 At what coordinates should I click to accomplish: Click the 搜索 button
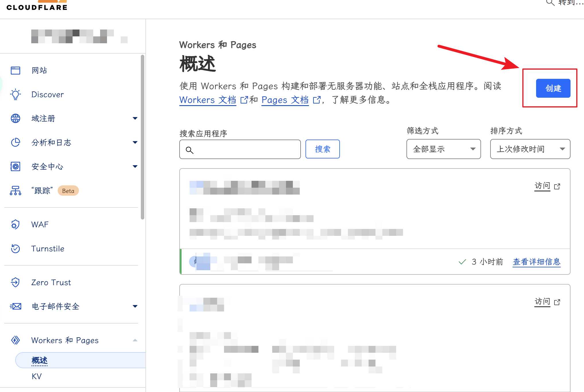[x=323, y=149]
